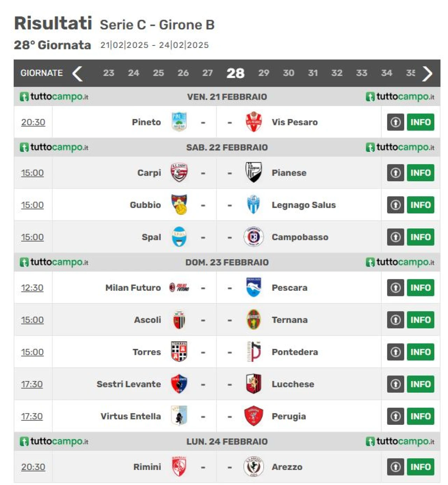
Task: Switch to giornata 32
Action: coord(337,73)
